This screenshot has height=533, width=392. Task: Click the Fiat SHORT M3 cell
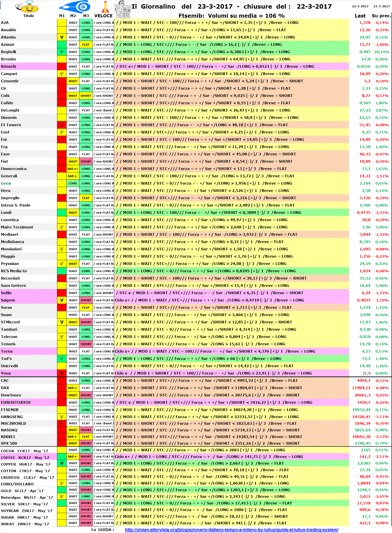point(86,161)
